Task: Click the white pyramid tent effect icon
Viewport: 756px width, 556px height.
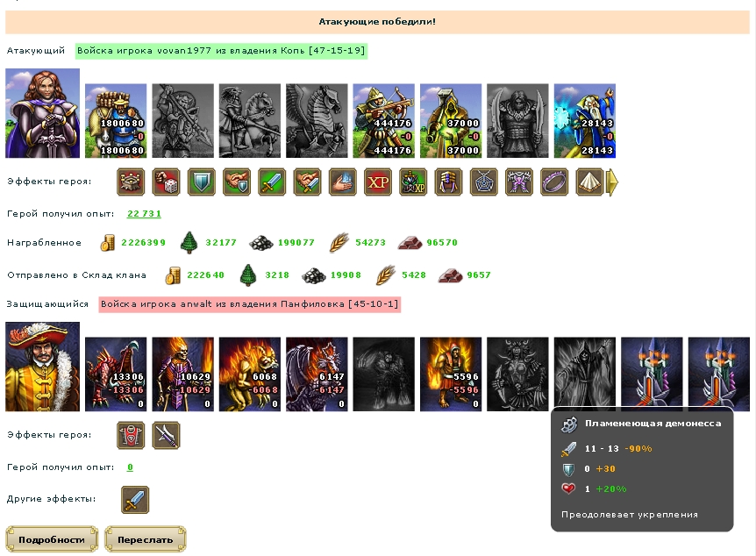Action: click(589, 182)
